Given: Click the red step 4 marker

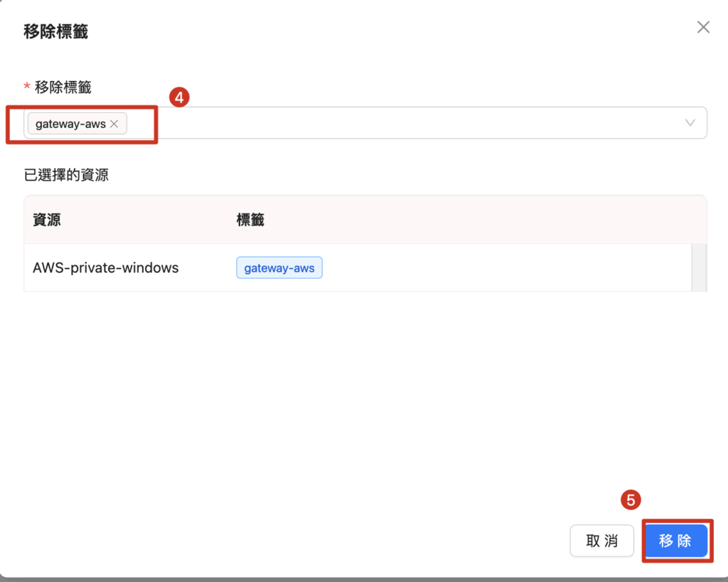Looking at the screenshot, I should point(179,97).
